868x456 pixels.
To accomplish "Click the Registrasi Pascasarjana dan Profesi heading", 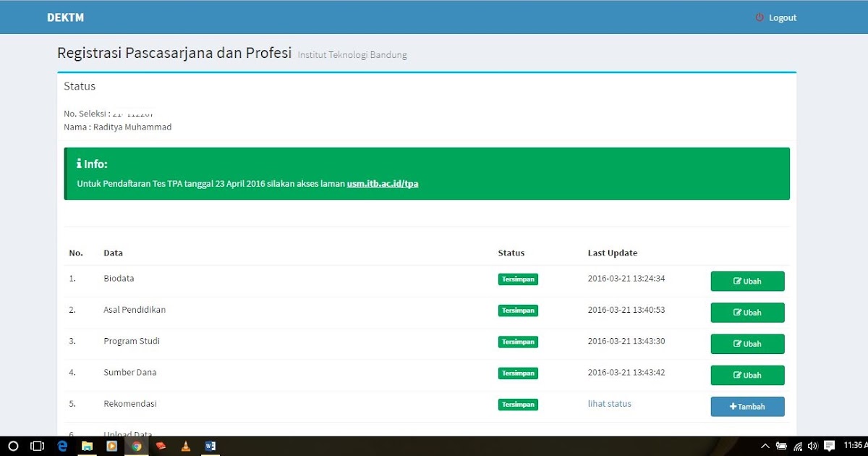I will (x=174, y=54).
